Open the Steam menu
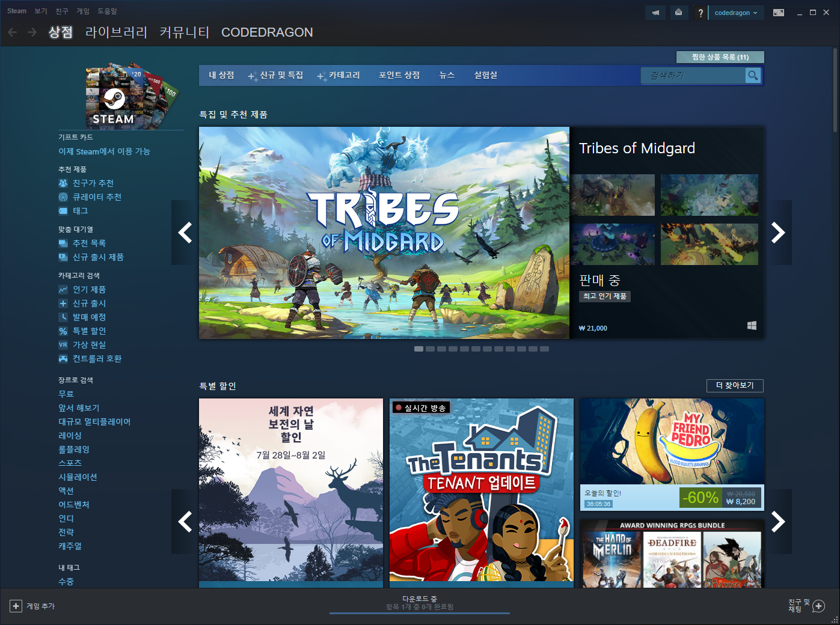This screenshot has width=840, height=625. 17,11
